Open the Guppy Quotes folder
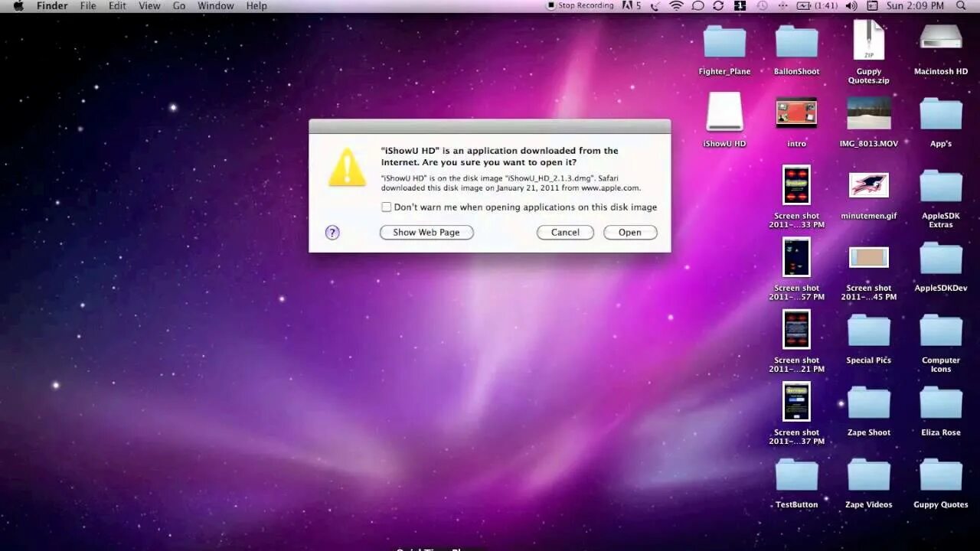Viewport: 980px width, 551px height. pyautogui.click(x=941, y=474)
